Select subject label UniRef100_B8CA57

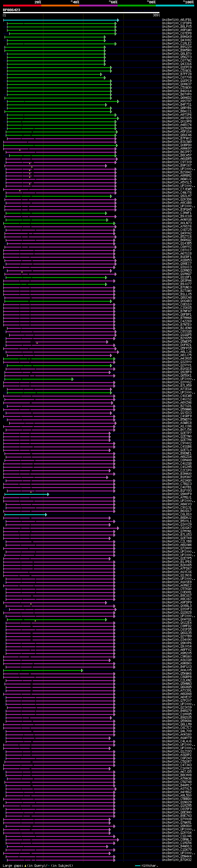click(x=176, y=155)
